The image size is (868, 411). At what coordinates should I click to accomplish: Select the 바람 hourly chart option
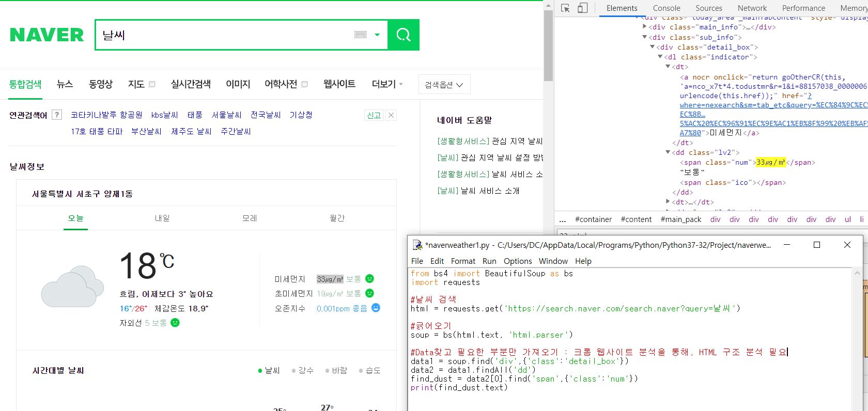[x=336, y=370]
